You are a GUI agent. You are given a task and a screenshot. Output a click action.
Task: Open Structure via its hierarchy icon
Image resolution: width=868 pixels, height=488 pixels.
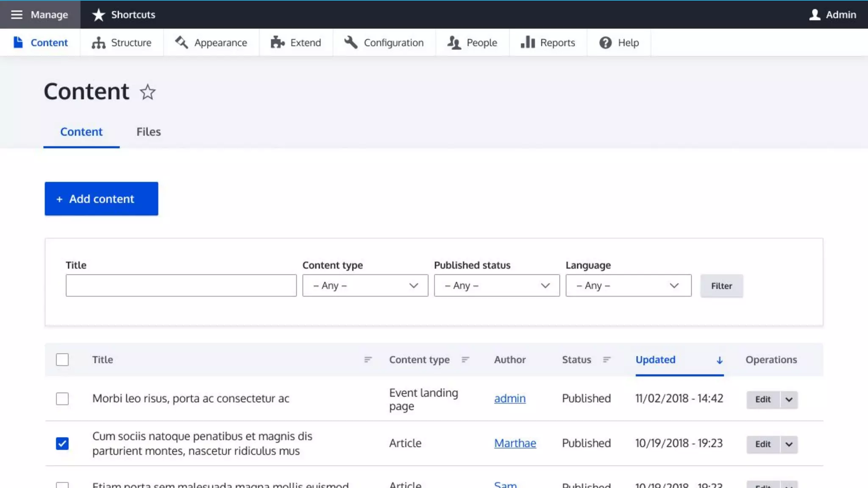coord(98,43)
